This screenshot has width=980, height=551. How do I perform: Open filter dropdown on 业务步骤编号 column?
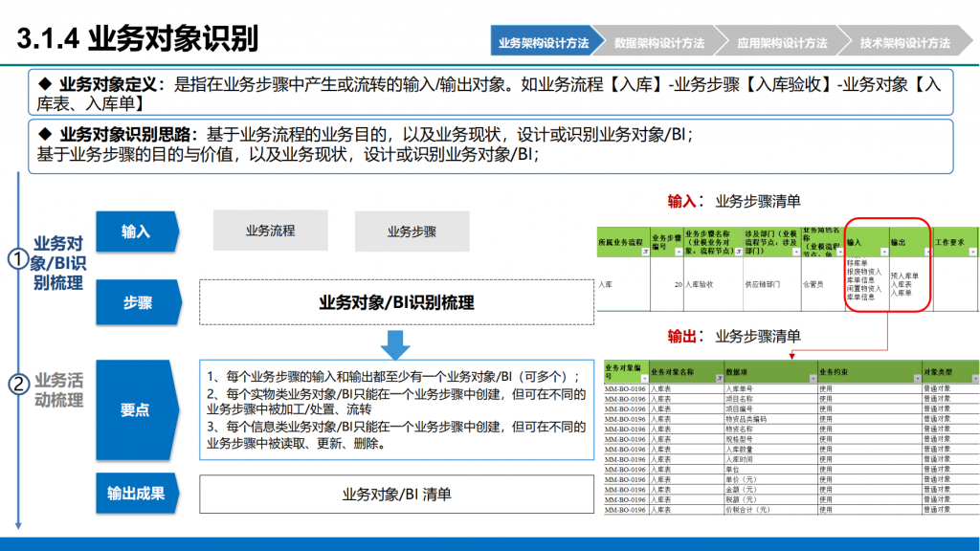pyautogui.click(x=679, y=252)
